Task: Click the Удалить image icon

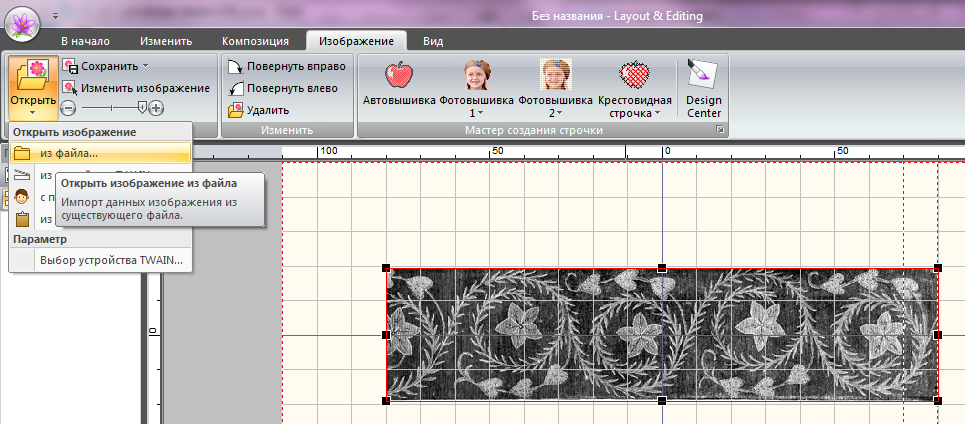Action: coord(236,111)
